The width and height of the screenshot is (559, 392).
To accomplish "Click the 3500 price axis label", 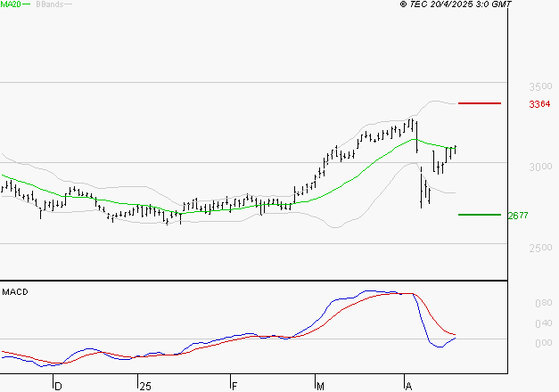I will 540,86.
